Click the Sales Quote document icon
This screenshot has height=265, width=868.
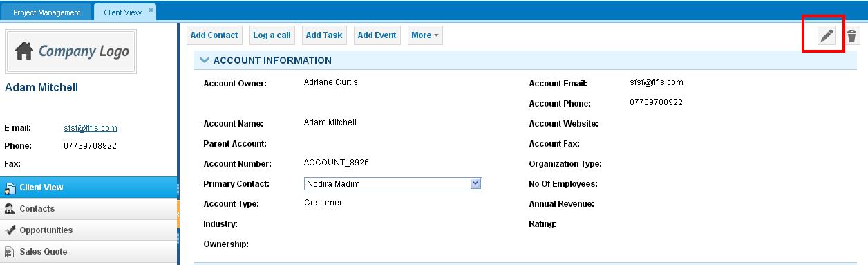pyautogui.click(x=10, y=252)
